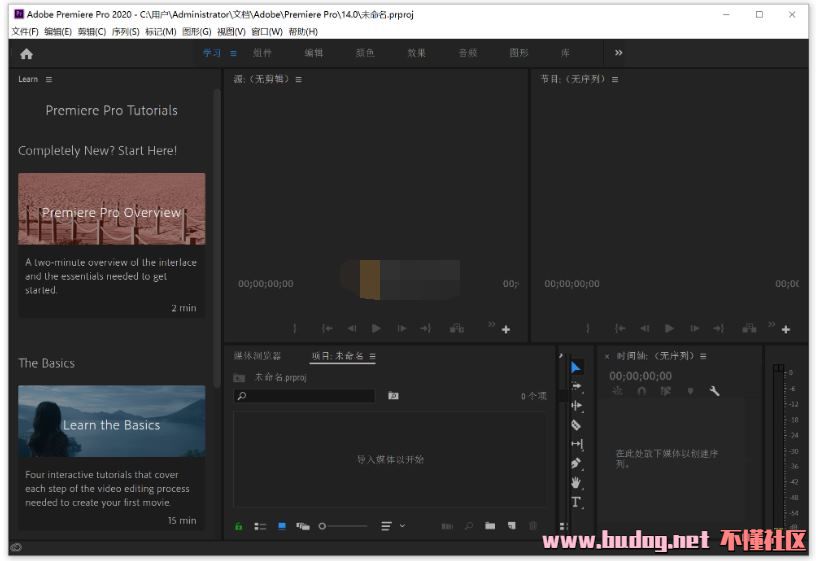Open the Premiere Pro Overview tutorial thumbnail

coord(111,209)
